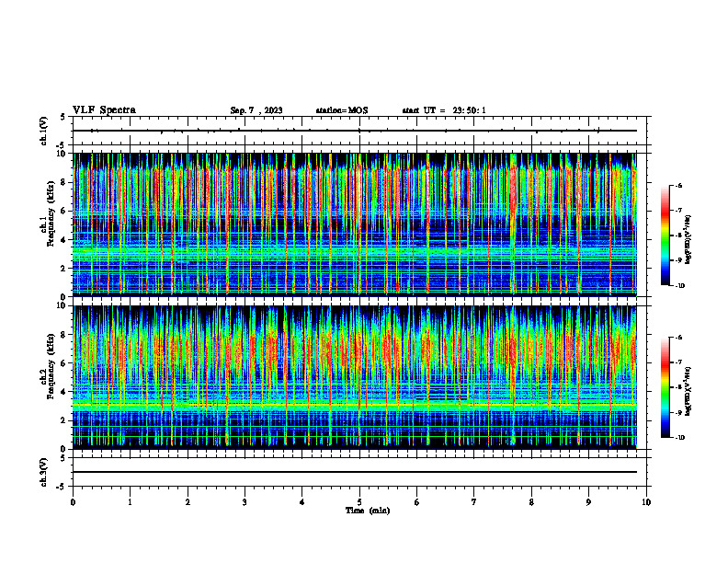Click the ch.1 spectrogram color scale bar
The image size is (728, 563).
(x=665, y=236)
